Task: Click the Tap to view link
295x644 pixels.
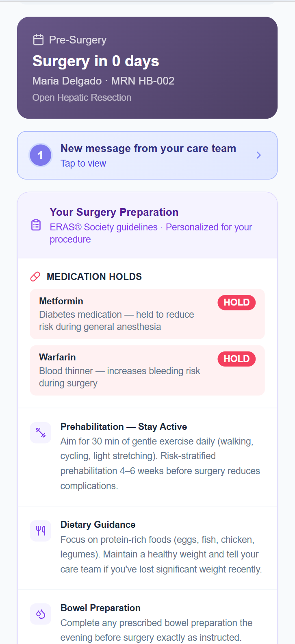Action: point(83,163)
